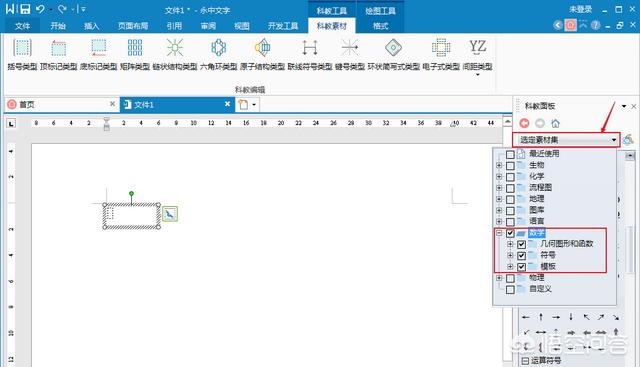Screen dimensions: 640x367
Task: Select the 语言 tree item
Action: click(536, 221)
